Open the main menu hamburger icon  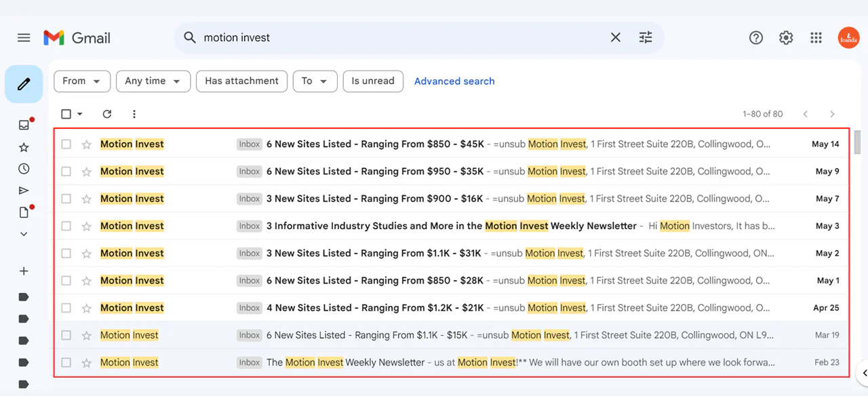click(24, 38)
